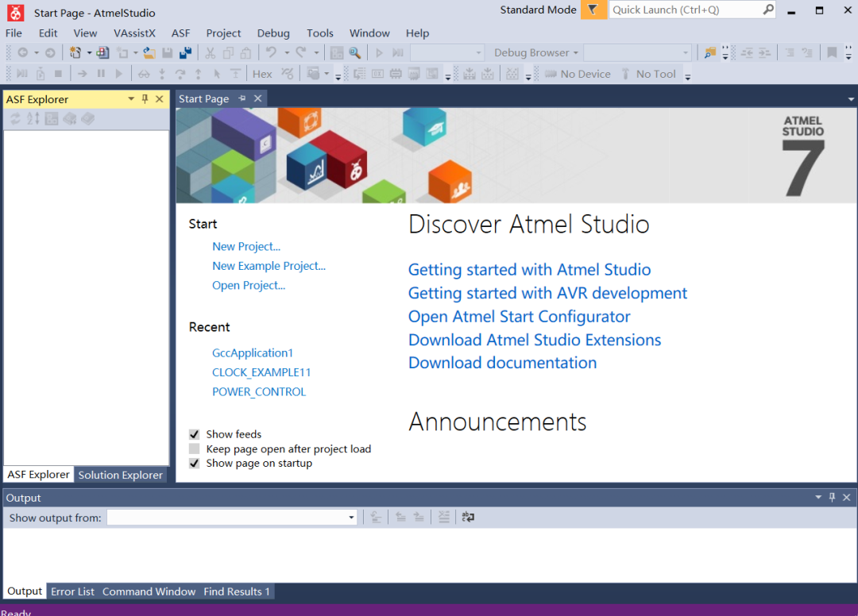Image resolution: width=858 pixels, height=616 pixels.
Task: Click the New Project... link
Action: coord(246,247)
